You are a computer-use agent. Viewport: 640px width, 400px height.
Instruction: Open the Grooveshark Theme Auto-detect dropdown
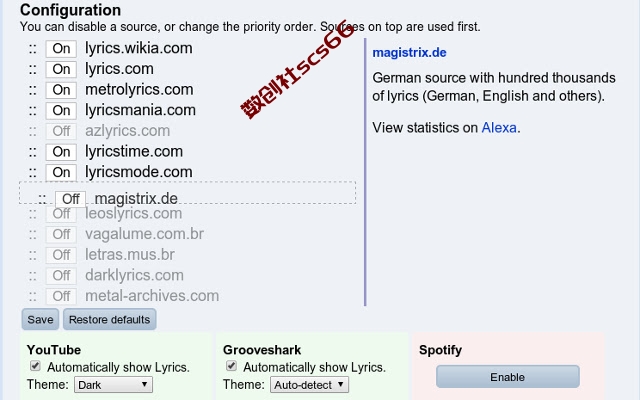[x=309, y=384]
